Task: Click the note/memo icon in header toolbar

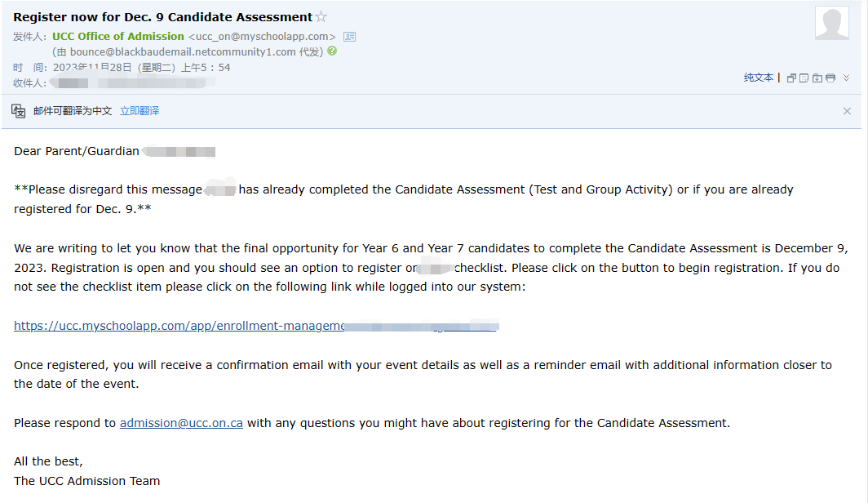Action: click(x=804, y=78)
